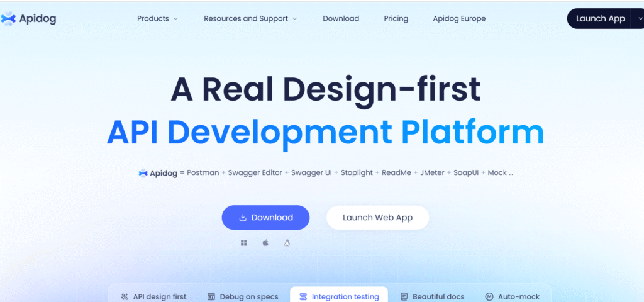Screen dimensions: 644x302
Task: Click the API design first tab icon
Action: (x=125, y=297)
